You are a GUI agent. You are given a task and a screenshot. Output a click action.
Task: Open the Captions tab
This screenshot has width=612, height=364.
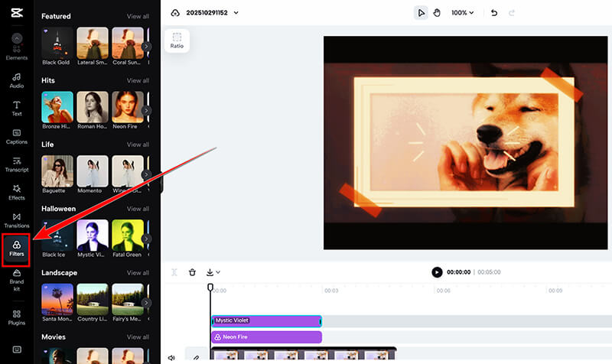click(16, 136)
